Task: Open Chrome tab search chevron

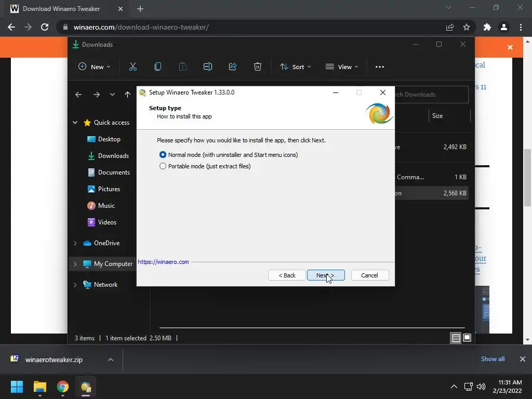Action: pyautogui.click(x=448, y=7)
